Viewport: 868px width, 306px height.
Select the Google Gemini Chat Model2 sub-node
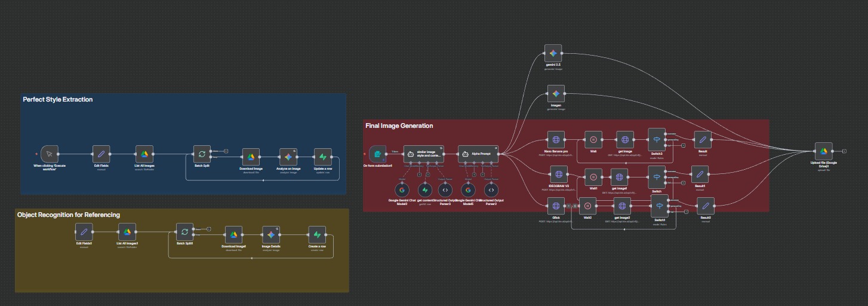coord(402,189)
